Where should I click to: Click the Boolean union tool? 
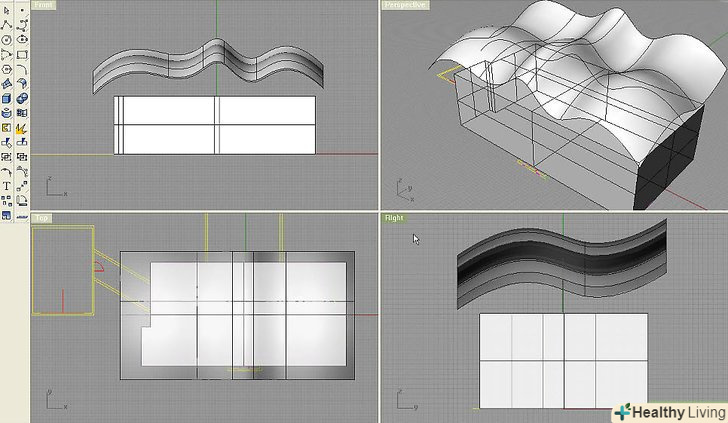[x=21, y=99]
